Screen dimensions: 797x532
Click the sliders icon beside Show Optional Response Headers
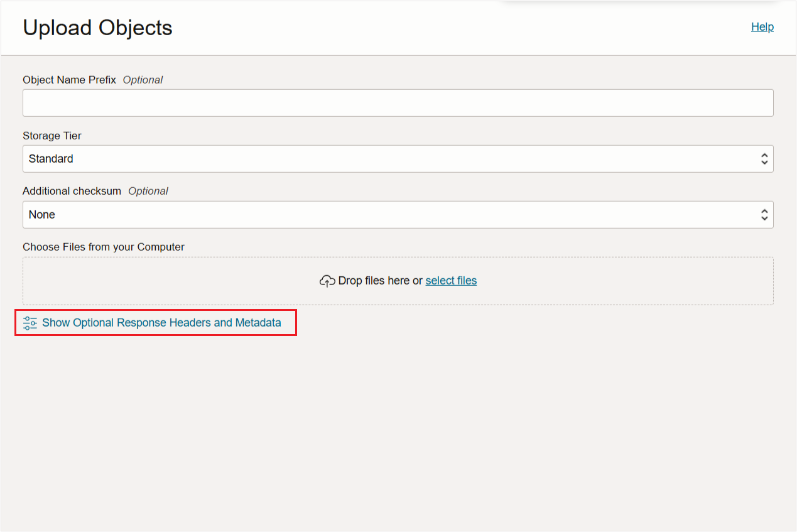29,322
